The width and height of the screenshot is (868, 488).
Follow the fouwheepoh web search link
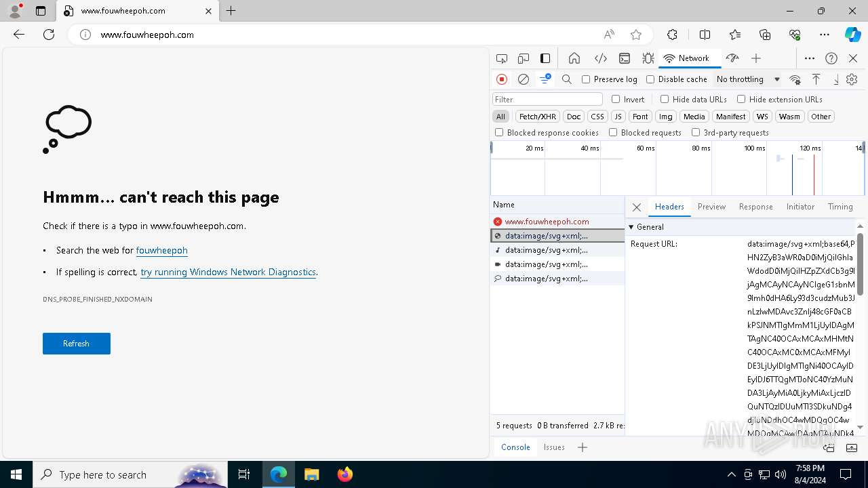pyautogui.click(x=161, y=250)
